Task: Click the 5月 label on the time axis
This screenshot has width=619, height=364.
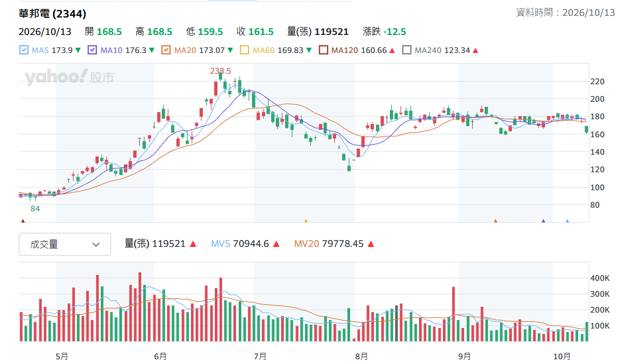Action: (62, 357)
